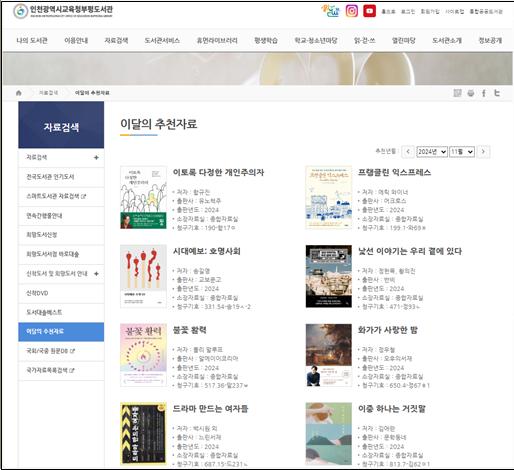Open book cover of 프랭클린 익스프레스

tap(329, 198)
